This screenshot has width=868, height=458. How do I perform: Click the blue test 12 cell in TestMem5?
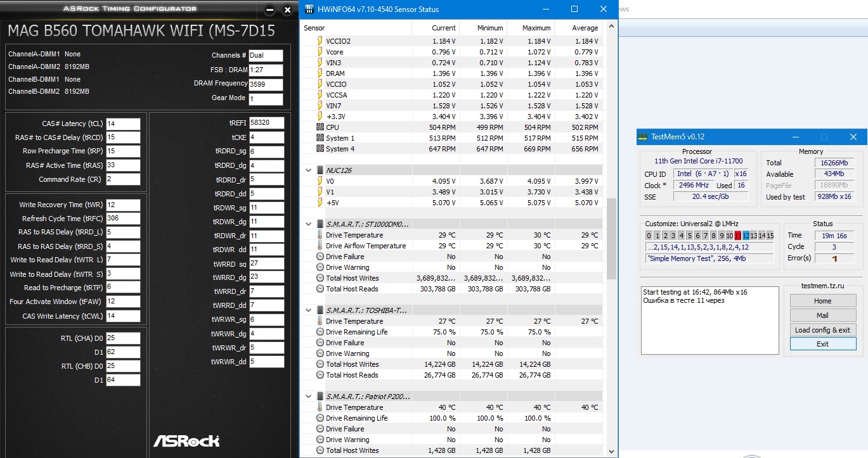pos(746,236)
